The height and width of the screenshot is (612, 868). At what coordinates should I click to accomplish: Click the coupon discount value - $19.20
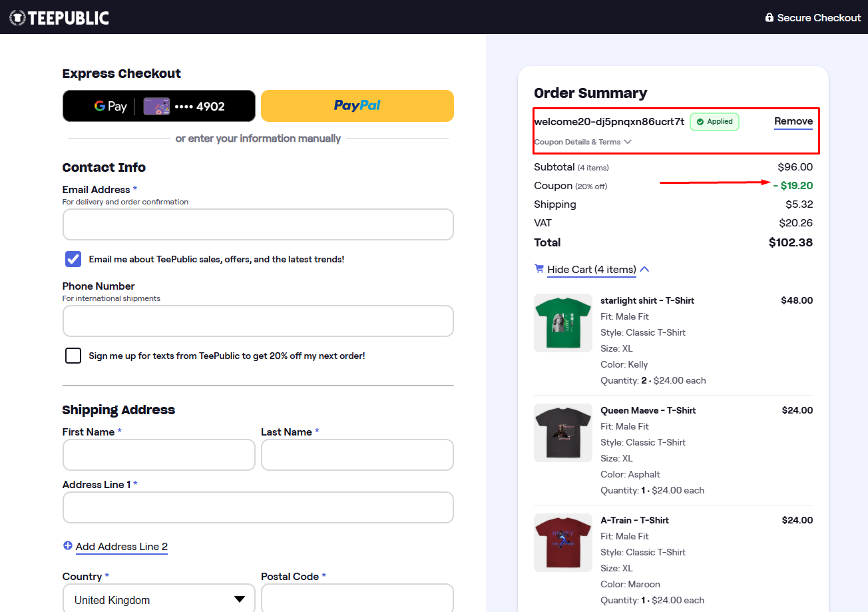coord(793,186)
